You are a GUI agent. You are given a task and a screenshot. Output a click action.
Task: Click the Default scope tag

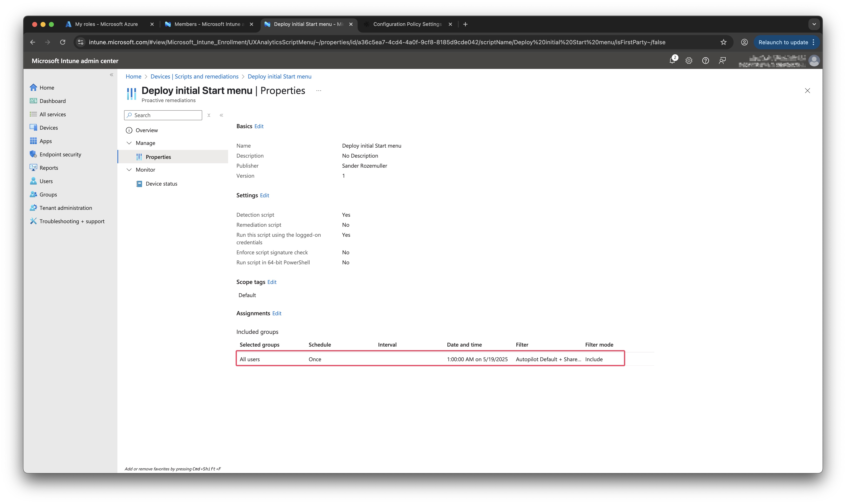tap(247, 295)
